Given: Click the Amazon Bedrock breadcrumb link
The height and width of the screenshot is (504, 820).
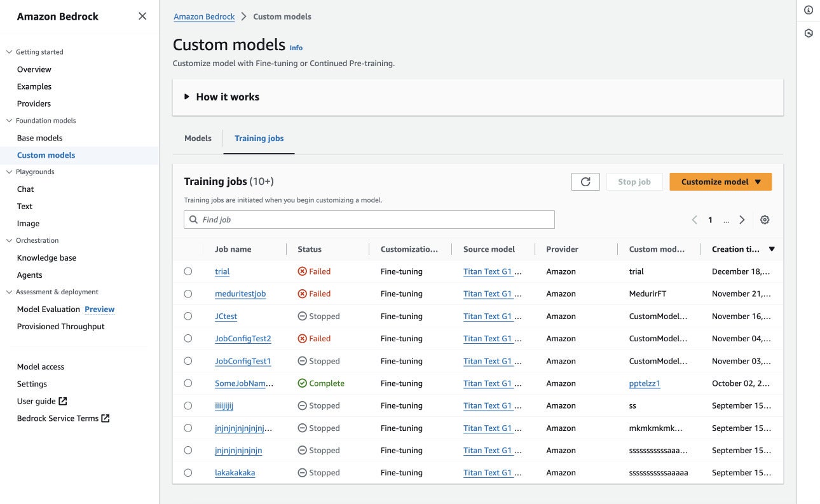Looking at the screenshot, I should (x=204, y=17).
